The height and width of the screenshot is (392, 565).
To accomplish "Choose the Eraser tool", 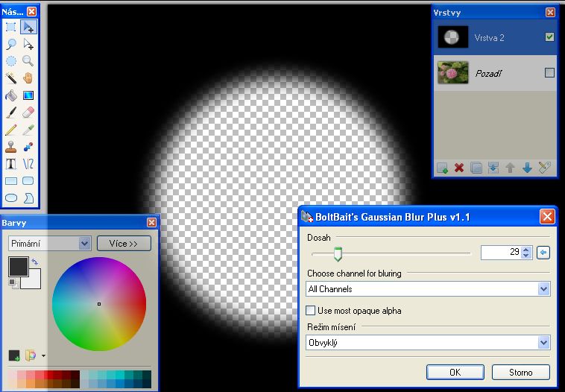I will point(28,112).
